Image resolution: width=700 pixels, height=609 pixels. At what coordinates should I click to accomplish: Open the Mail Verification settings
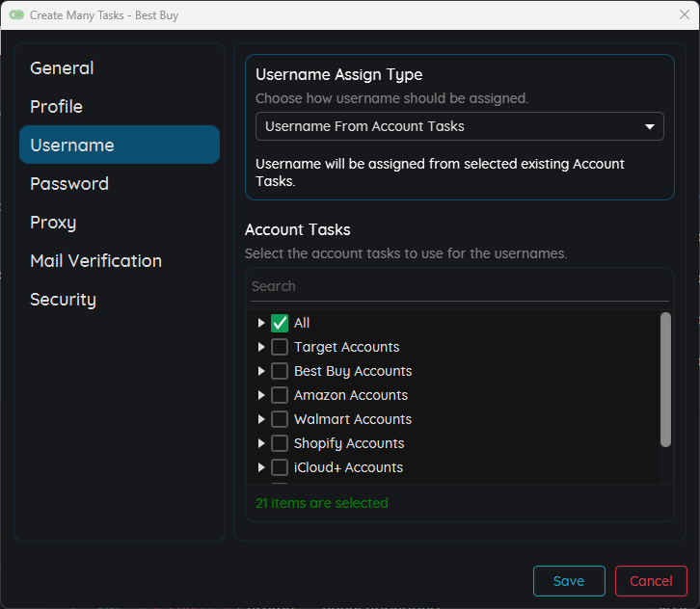[x=95, y=261]
